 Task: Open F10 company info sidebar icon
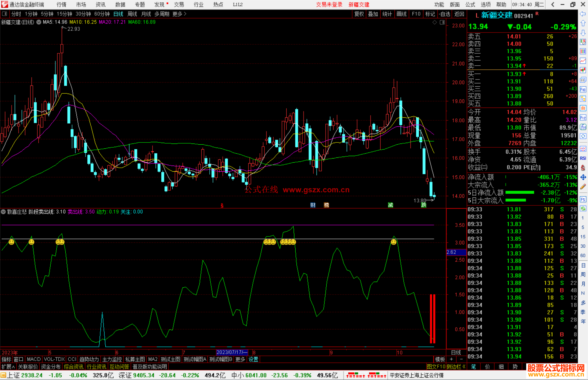coord(583,89)
